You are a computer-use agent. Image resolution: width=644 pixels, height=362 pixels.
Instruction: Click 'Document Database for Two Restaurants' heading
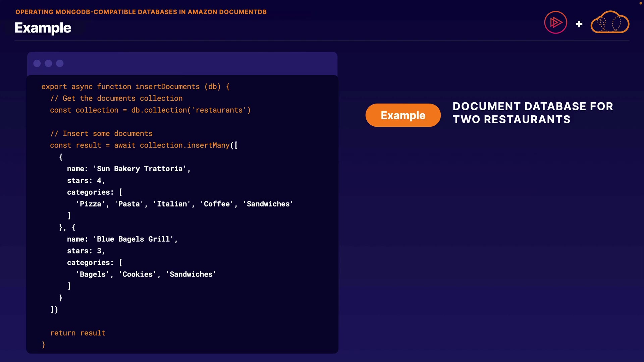[x=533, y=113]
